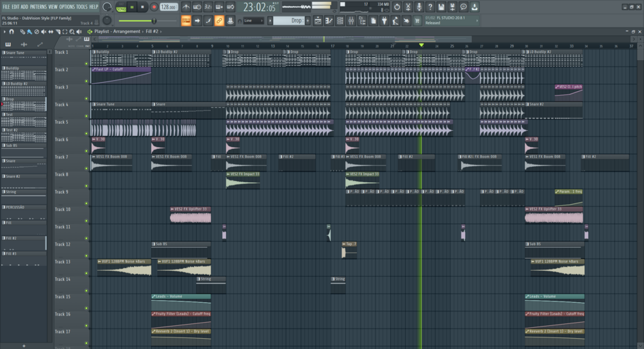Open the FILE menu

[x=6, y=6]
